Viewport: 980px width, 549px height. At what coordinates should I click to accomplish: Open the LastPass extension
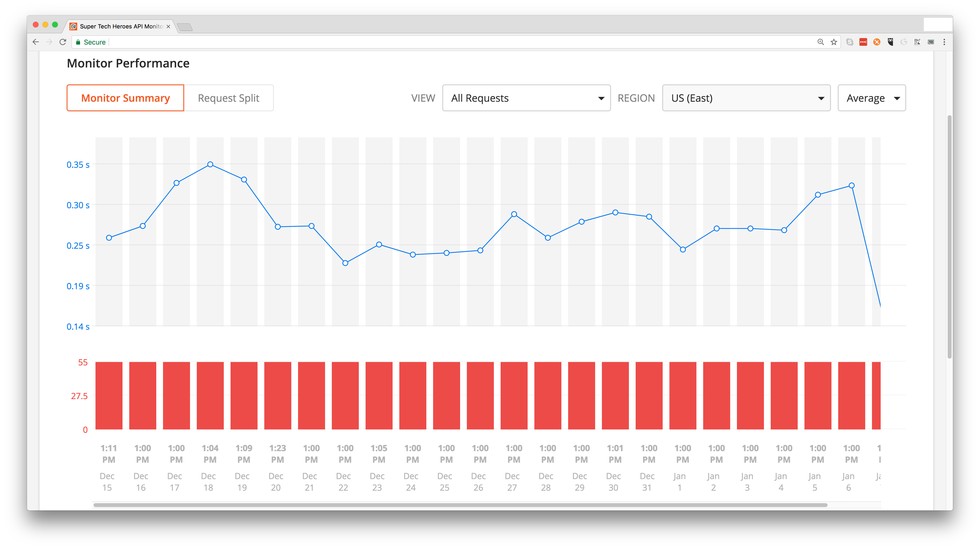point(863,42)
